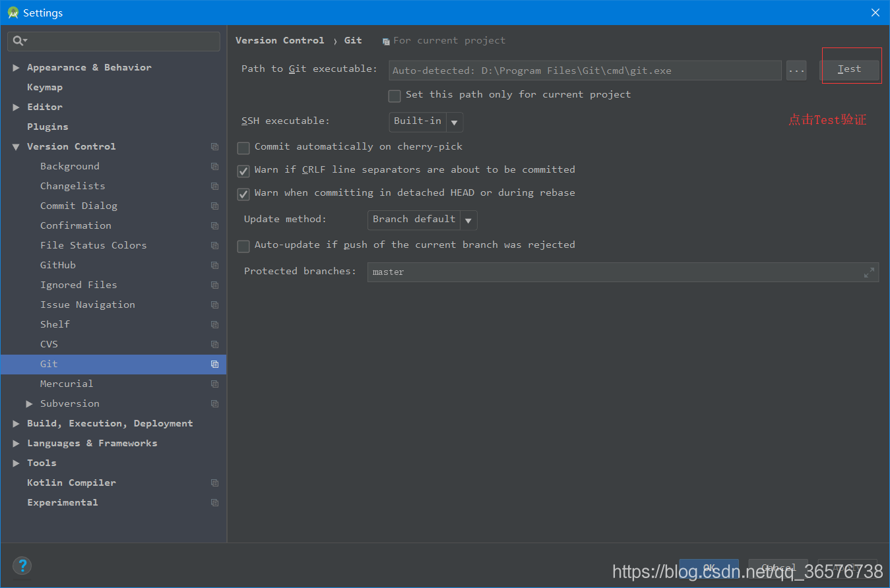This screenshot has width=890, height=588.
Task: Enable 'Set this path only for current project'
Action: point(395,96)
